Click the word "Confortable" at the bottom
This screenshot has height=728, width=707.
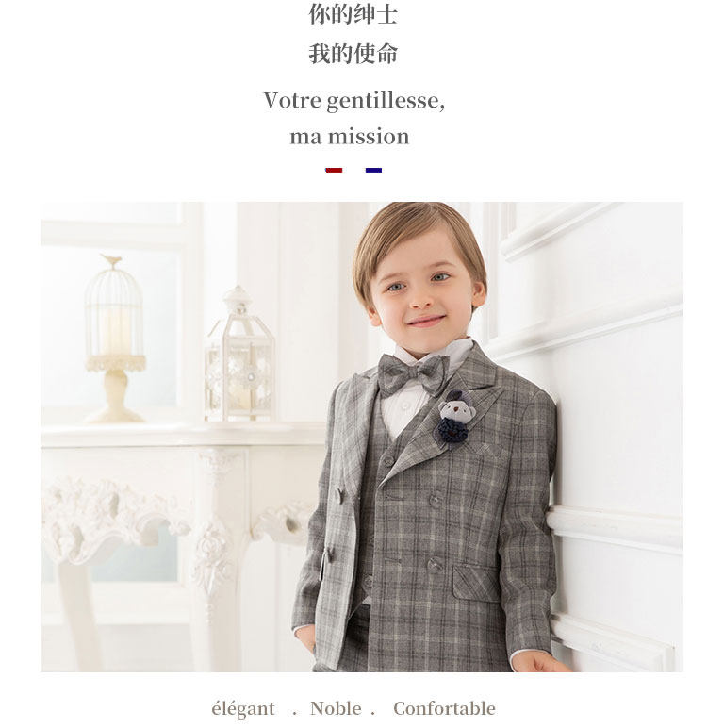444,708
